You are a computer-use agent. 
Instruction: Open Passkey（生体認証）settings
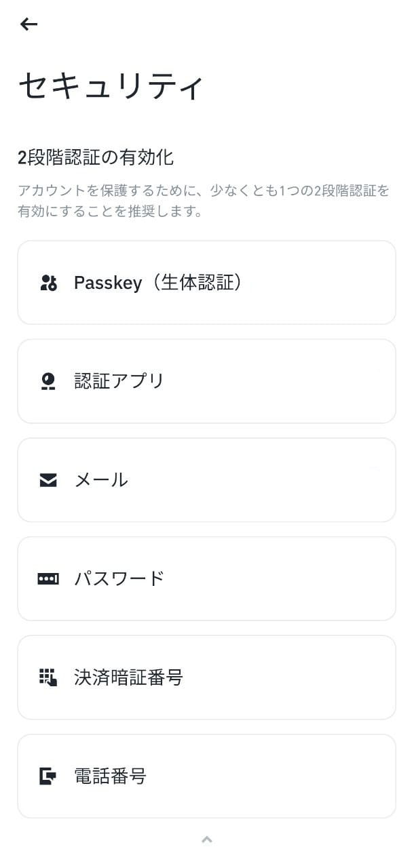pos(206,283)
